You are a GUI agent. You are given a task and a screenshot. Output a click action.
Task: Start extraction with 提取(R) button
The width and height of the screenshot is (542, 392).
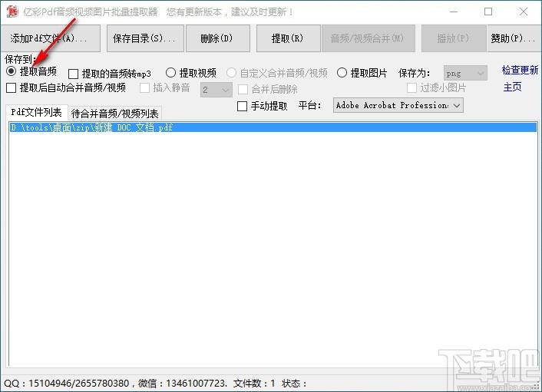tap(289, 38)
